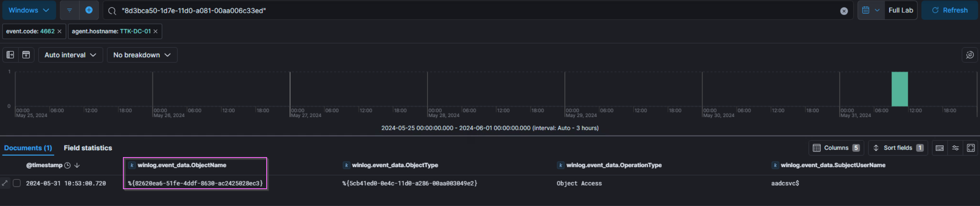This screenshot has width=980, height=206.
Task: Toggle the field sidebar panel icon
Action: (10, 55)
